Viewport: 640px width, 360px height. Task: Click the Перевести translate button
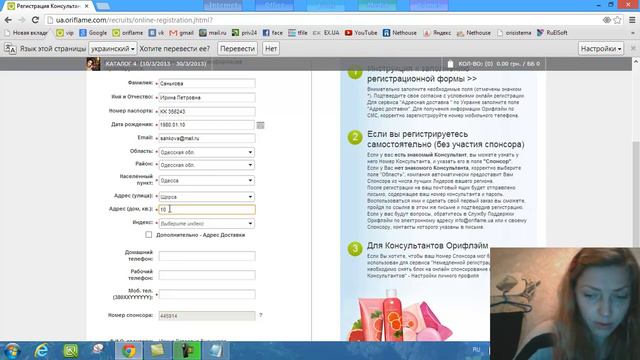coord(238,49)
